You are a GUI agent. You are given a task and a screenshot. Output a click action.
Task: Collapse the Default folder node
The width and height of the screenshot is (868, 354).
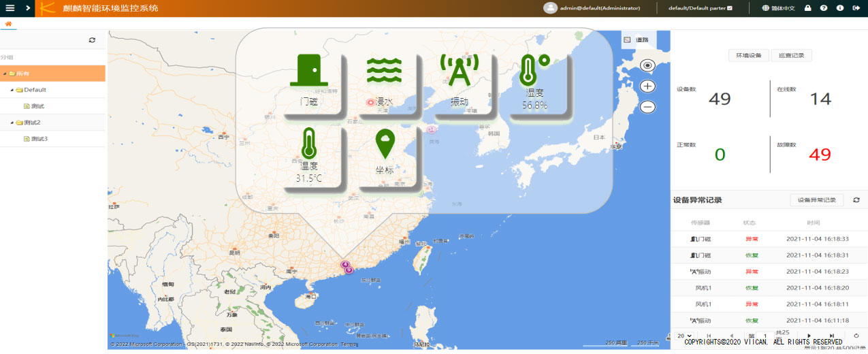tap(12, 90)
